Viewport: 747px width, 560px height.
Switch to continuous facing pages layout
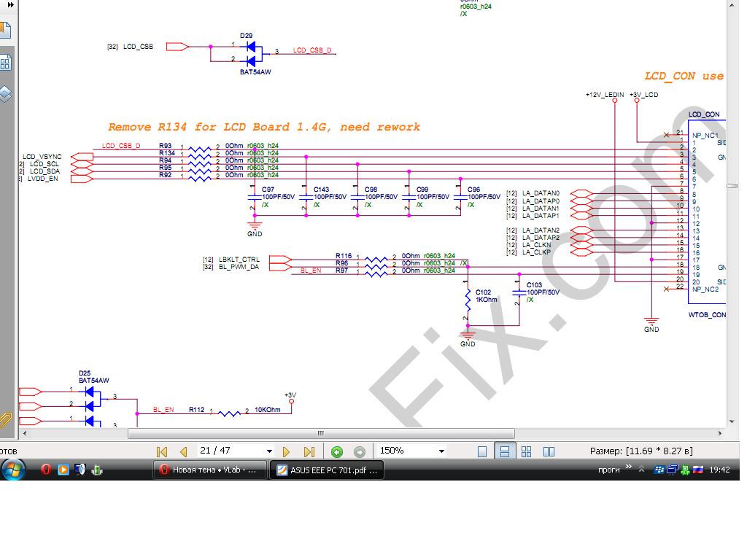click(x=527, y=451)
